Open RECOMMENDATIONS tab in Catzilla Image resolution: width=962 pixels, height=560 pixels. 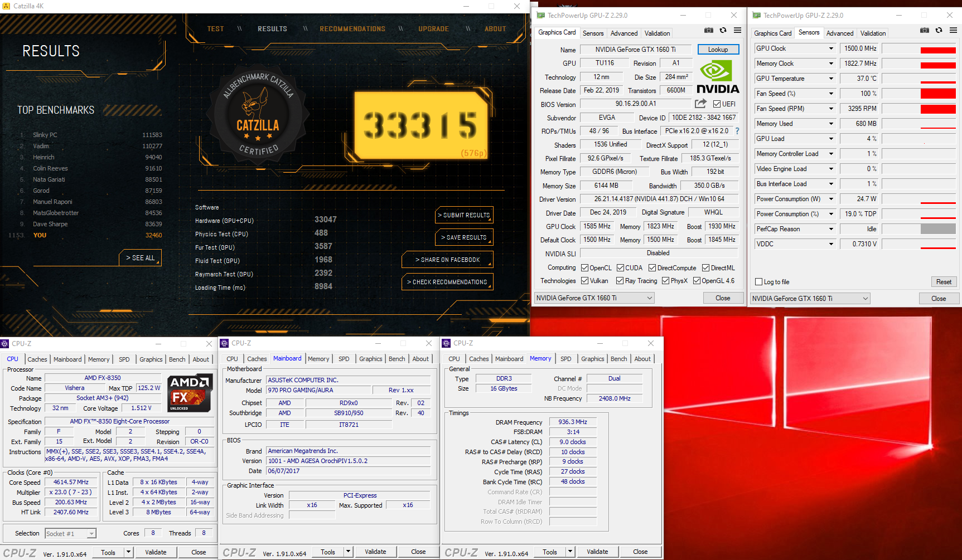(352, 29)
